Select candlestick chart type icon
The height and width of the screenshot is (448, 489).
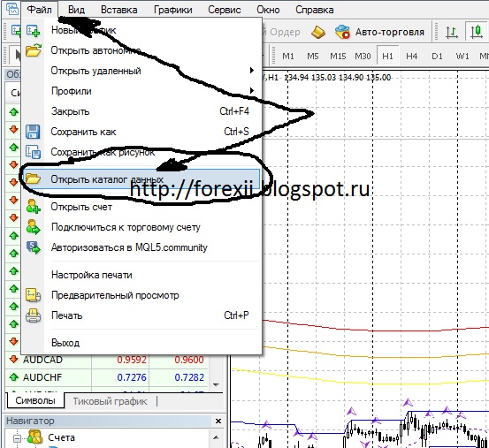(x=476, y=32)
